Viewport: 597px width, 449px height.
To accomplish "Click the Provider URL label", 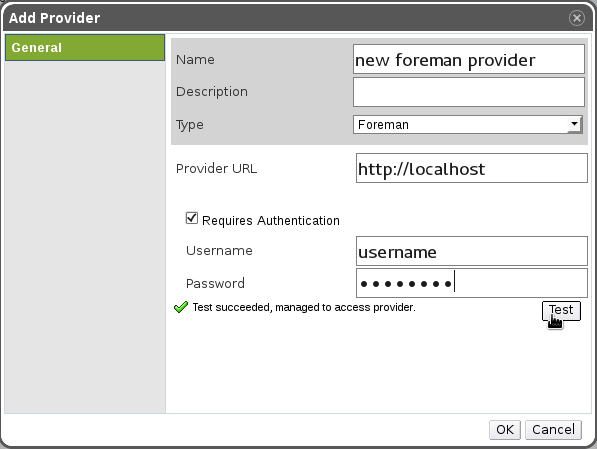I will pyautogui.click(x=216, y=168).
